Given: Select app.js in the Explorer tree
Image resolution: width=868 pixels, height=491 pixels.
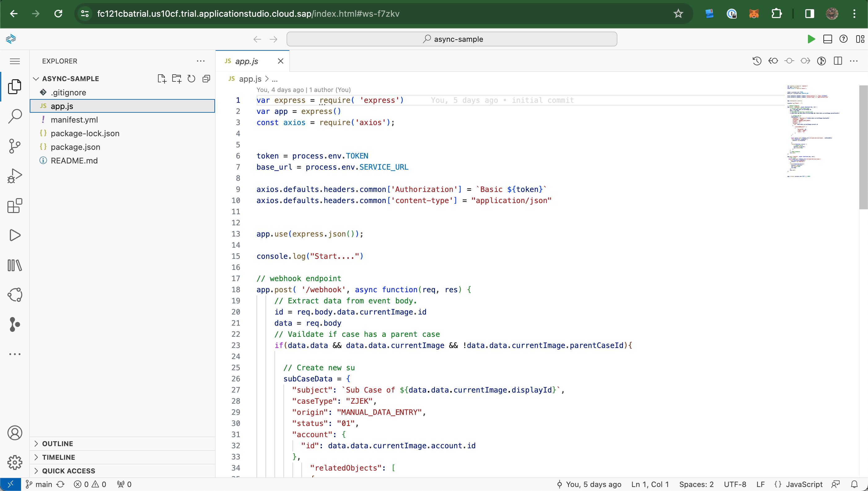Looking at the screenshot, I should click(x=122, y=106).
